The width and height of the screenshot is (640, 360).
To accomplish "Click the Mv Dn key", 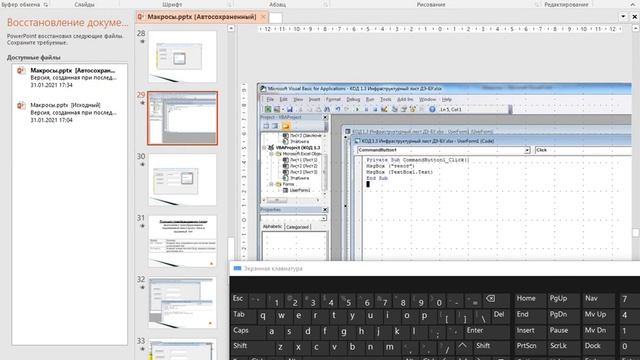I will pos(598,331).
